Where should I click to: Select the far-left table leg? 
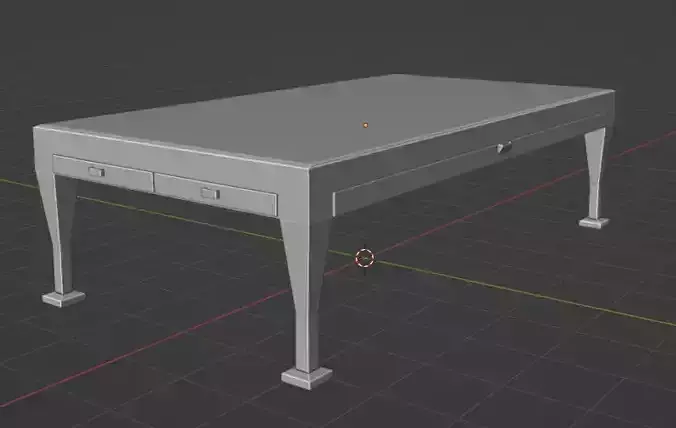point(61,233)
